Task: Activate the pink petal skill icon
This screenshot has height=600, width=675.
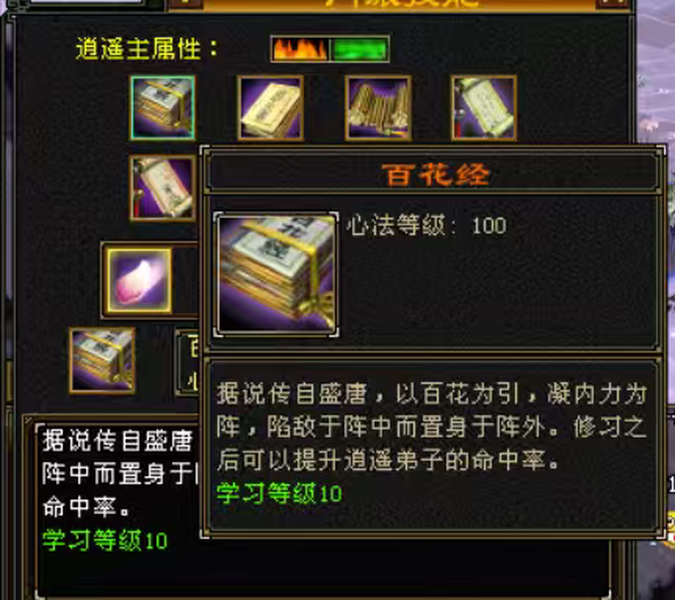Action: (139, 280)
